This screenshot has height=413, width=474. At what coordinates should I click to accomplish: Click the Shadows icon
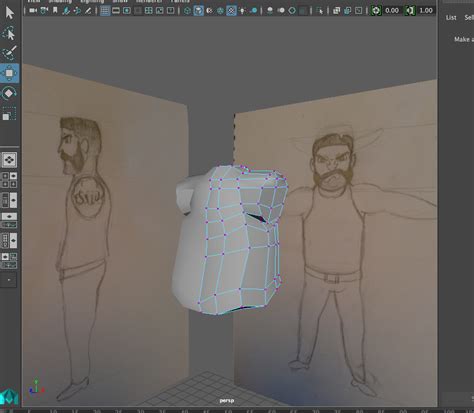254,11
